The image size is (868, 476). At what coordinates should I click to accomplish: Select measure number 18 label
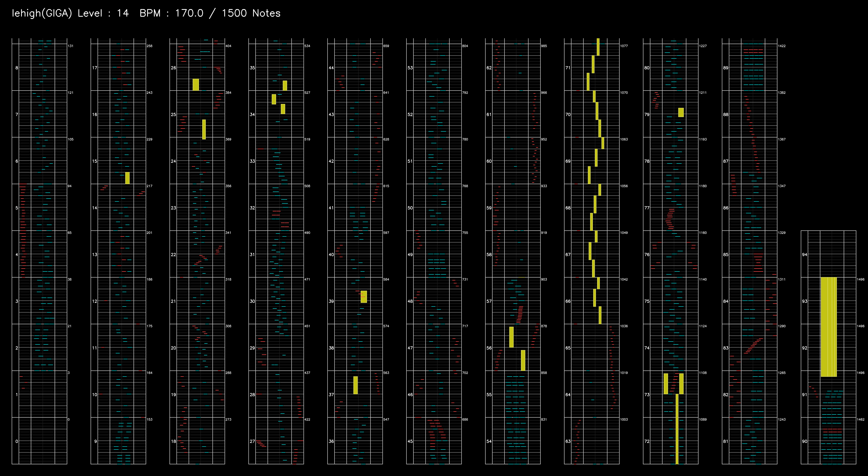174,441
